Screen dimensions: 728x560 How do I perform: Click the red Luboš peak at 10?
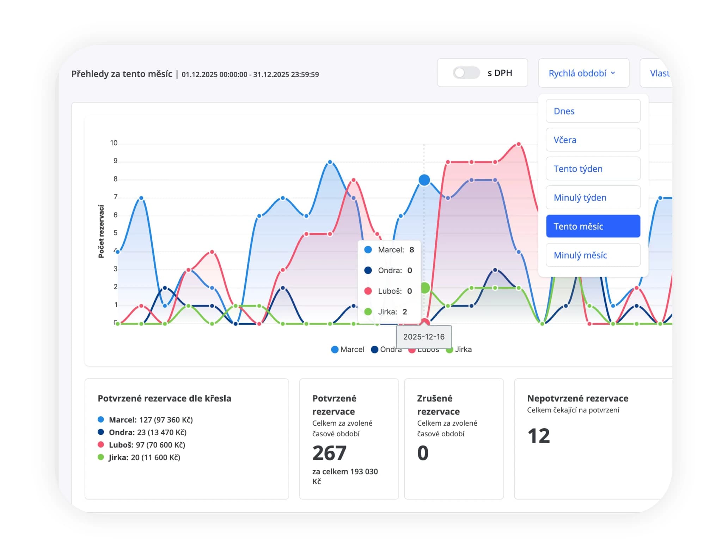[x=518, y=144]
